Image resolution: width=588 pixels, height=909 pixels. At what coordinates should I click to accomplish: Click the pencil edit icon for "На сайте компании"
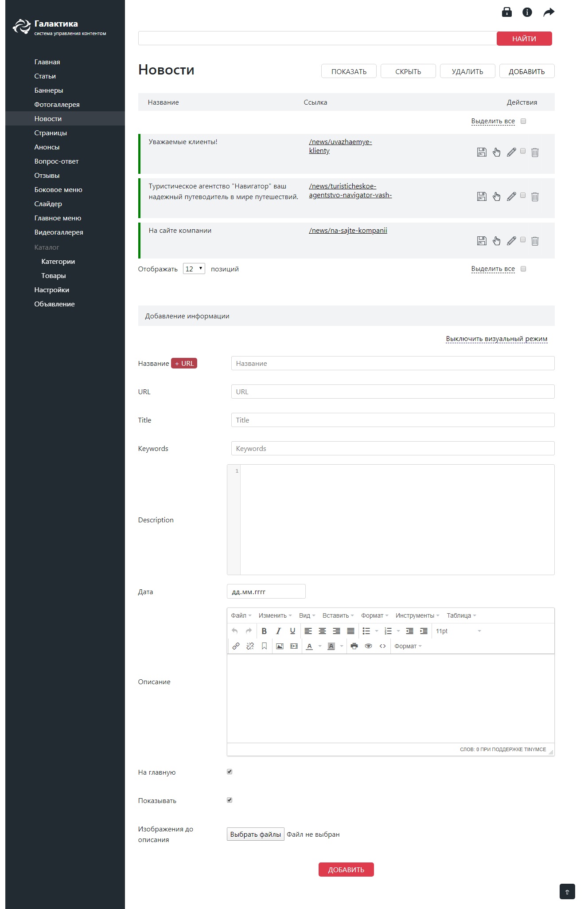511,241
